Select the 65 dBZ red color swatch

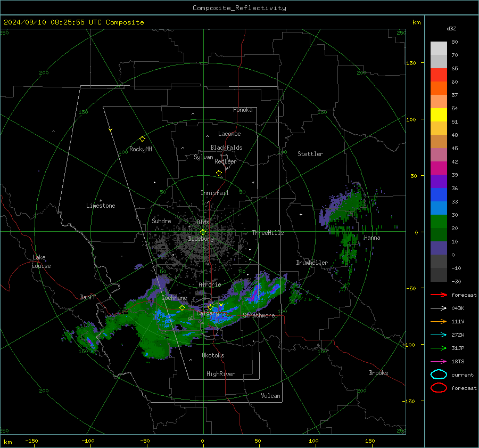[x=439, y=75]
